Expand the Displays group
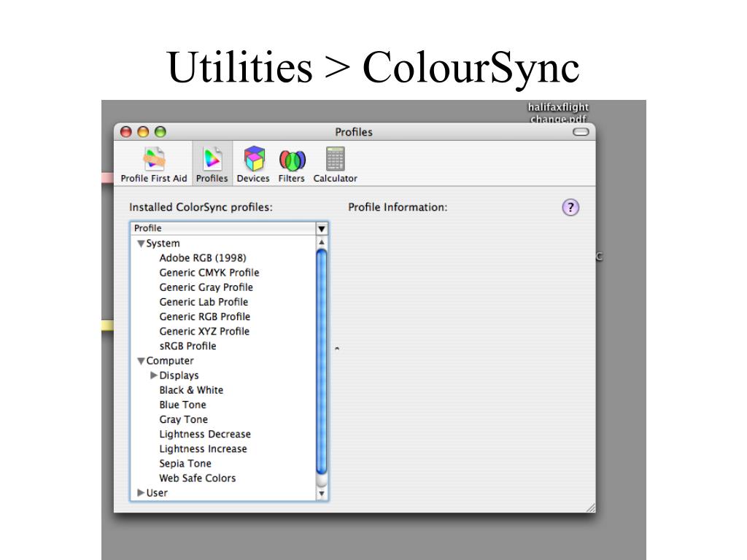 pos(153,376)
